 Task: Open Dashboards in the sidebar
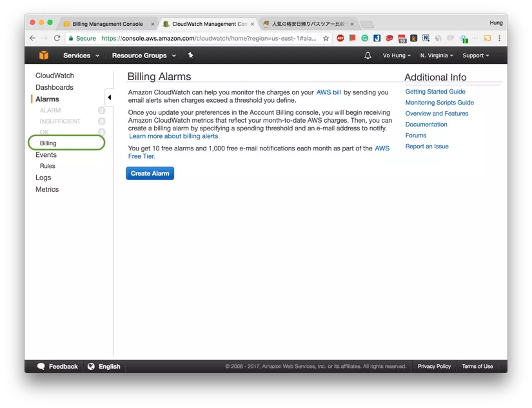[x=54, y=87]
